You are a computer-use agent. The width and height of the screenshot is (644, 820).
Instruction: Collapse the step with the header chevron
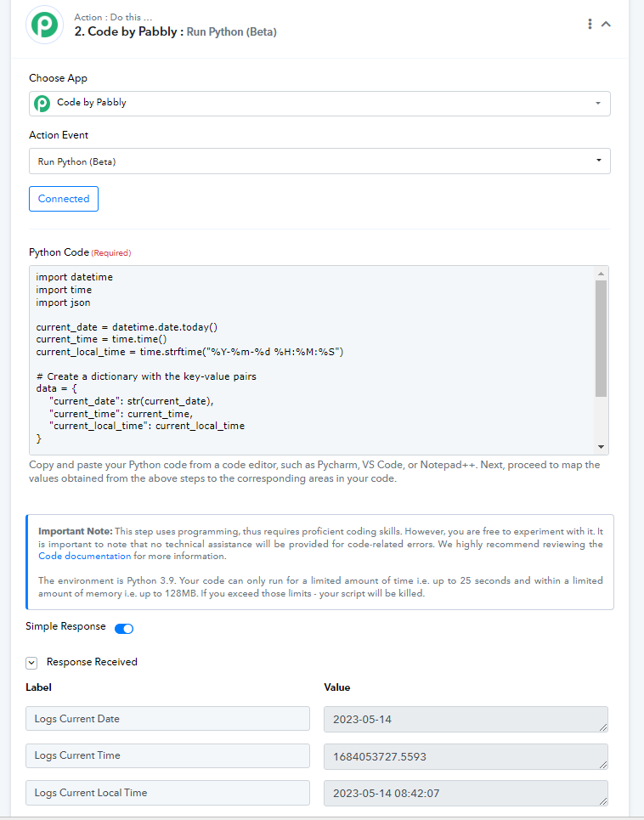606,24
